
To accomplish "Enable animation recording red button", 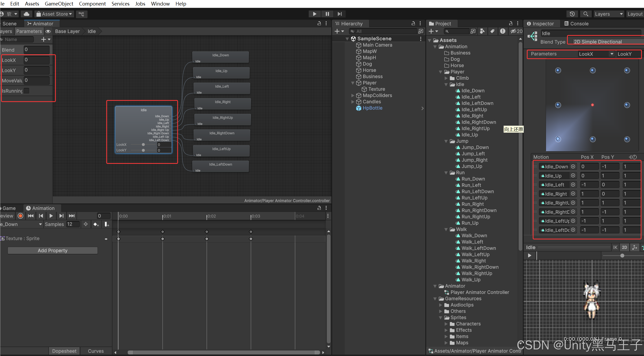I will pyautogui.click(x=20, y=216).
